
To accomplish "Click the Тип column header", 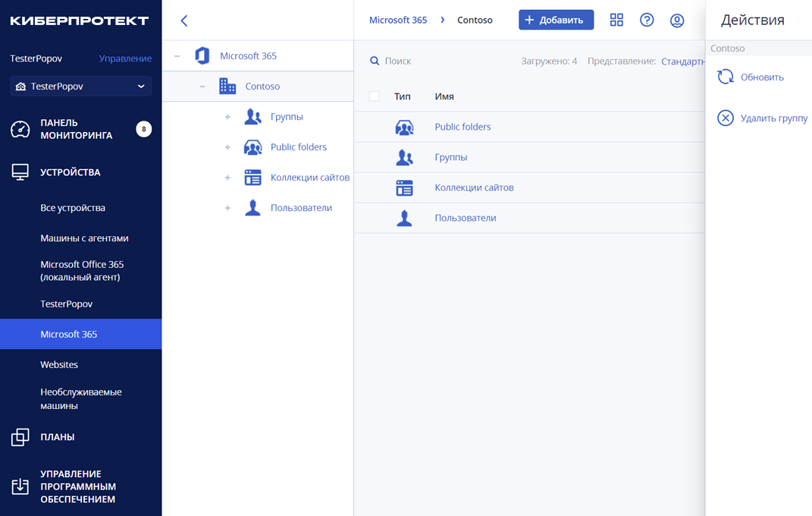I will [402, 96].
